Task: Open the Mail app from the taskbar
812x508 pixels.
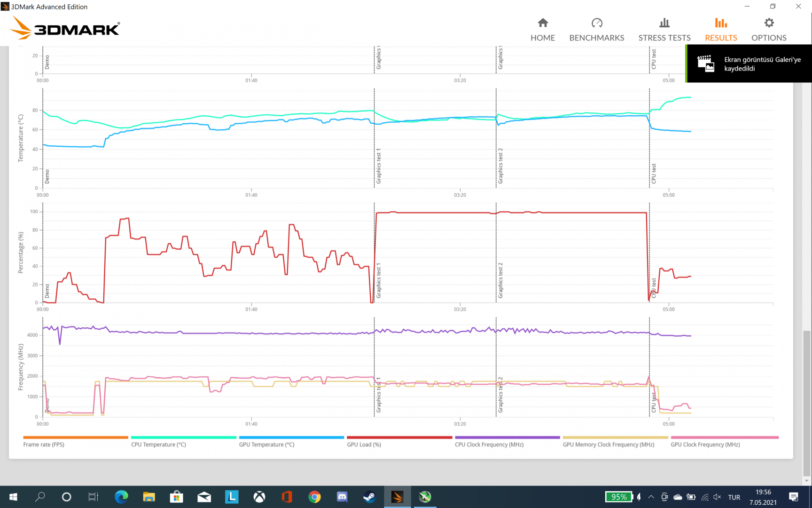Action: 204,497
